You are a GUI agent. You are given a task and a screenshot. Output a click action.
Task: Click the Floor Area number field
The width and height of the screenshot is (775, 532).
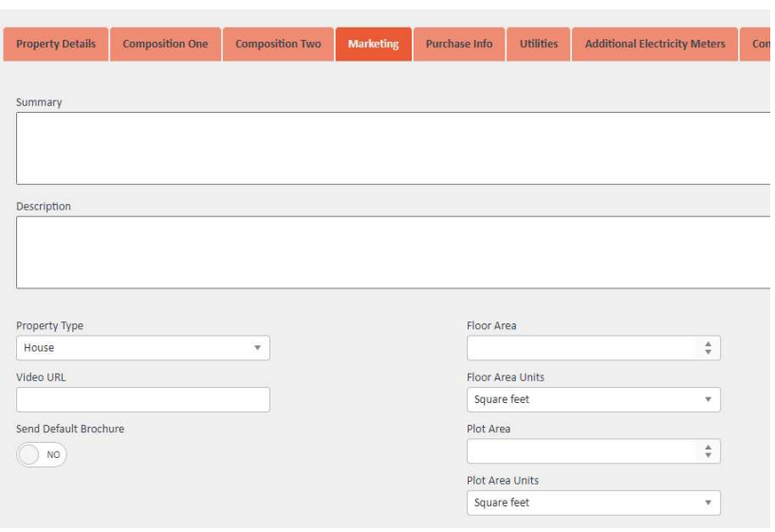[x=581, y=348]
